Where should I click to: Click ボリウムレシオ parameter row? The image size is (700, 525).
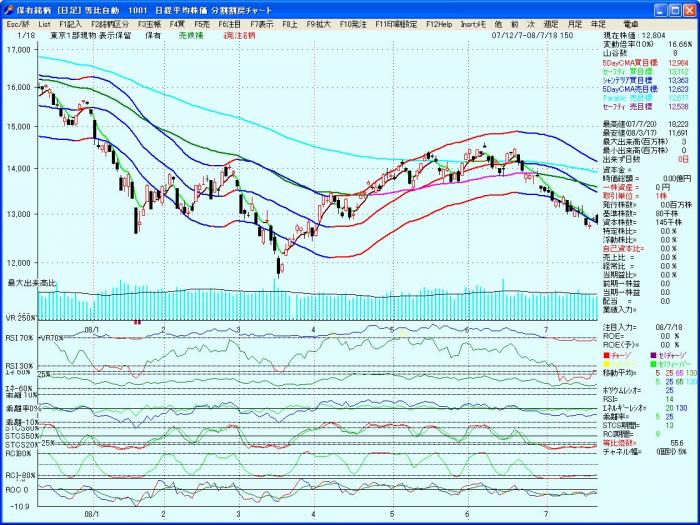[x=638, y=391]
